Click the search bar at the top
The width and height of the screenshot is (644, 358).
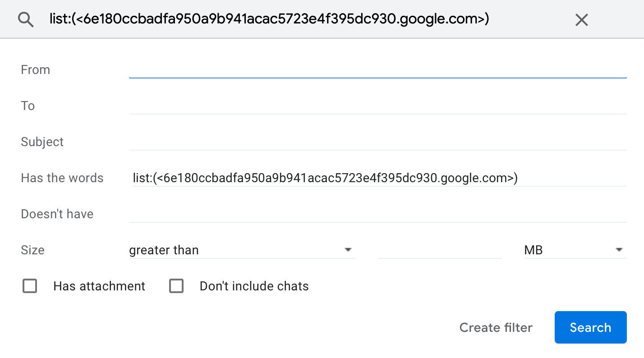point(271,19)
